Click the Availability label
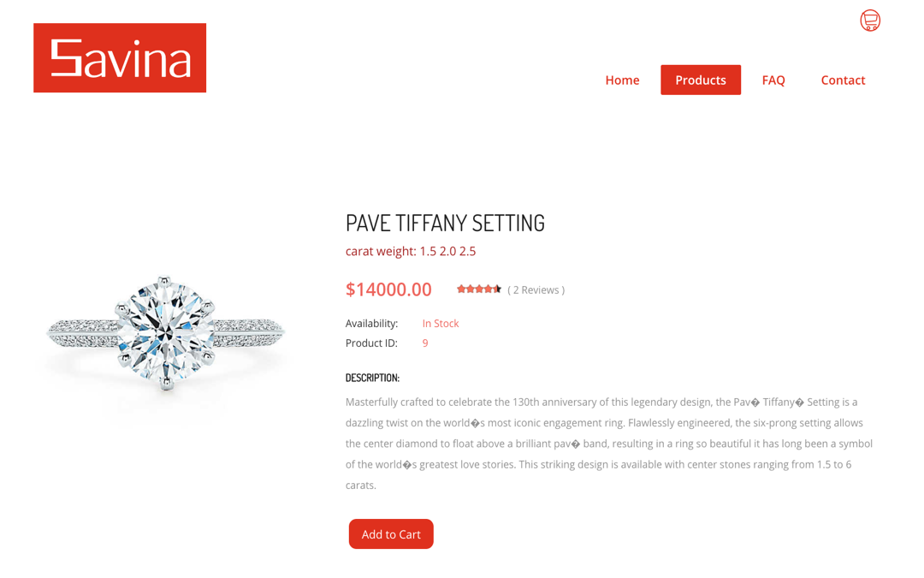 pos(372,323)
